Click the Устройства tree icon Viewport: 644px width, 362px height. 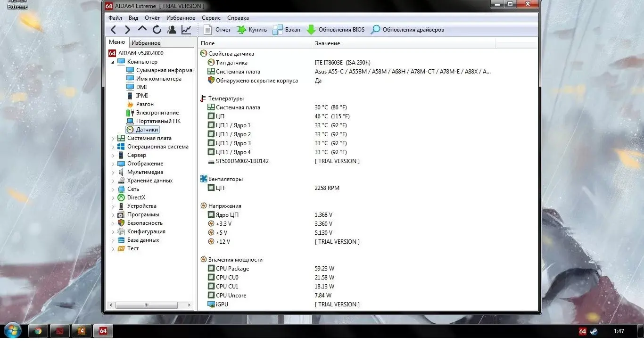click(x=121, y=206)
